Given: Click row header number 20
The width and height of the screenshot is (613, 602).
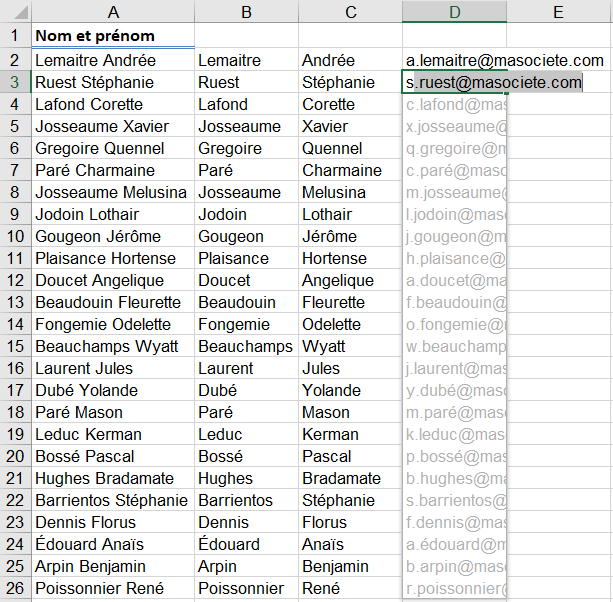Looking at the screenshot, I should 15,456.
